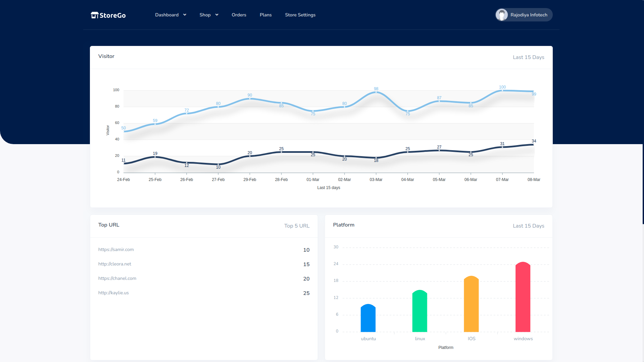Click the 10 data point on 27-Feb
644x362 pixels.
pos(218,164)
